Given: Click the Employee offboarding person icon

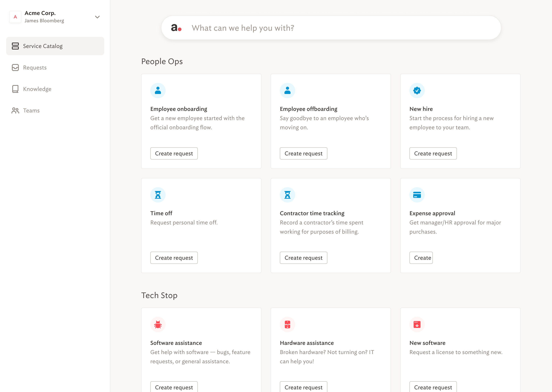Looking at the screenshot, I should click(287, 91).
